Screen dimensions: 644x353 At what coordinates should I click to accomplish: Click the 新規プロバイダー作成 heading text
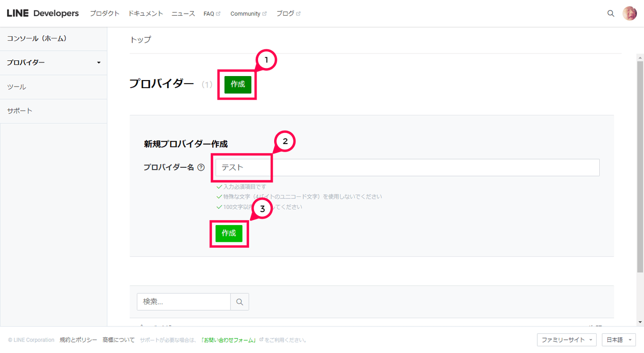tap(186, 144)
